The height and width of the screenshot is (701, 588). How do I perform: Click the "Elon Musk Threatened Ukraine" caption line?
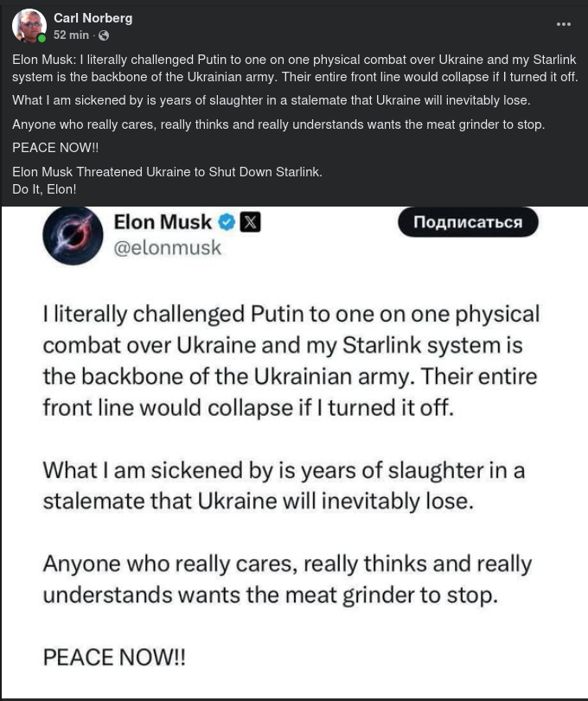pos(167,172)
